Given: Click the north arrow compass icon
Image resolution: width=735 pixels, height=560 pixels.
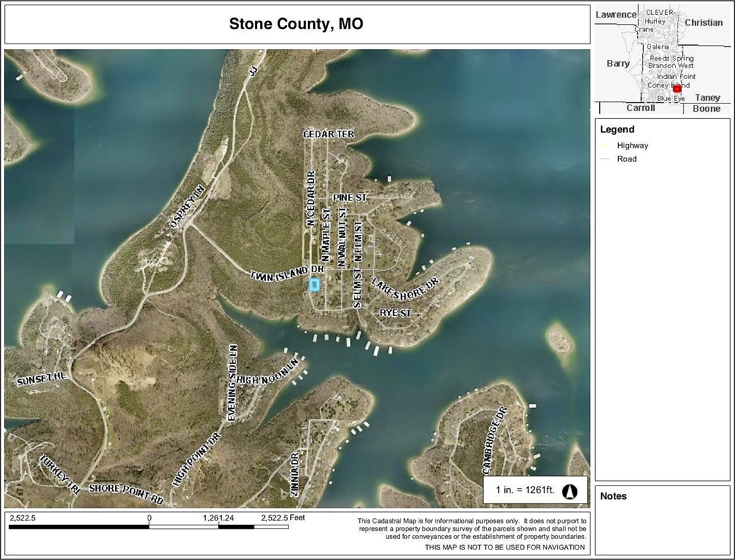Looking at the screenshot, I should coord(570,491).
